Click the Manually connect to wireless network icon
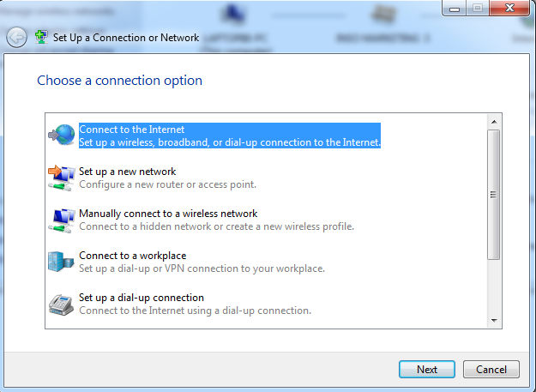 [62, 220]
